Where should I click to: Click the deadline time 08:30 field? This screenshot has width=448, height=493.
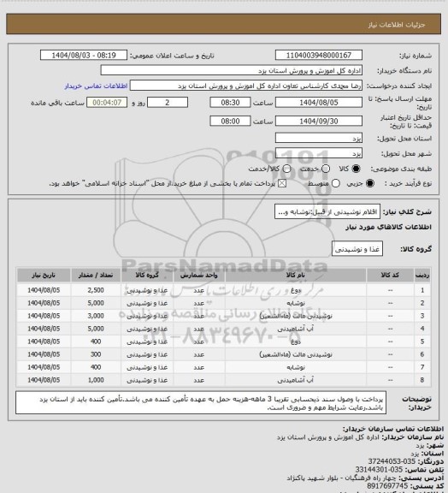[230, 103]
